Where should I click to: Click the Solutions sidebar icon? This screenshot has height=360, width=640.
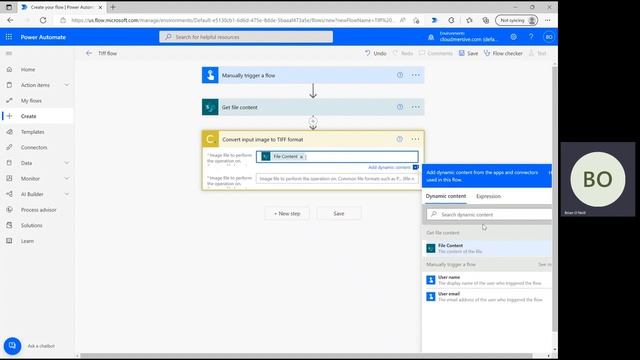click(9, 225)
